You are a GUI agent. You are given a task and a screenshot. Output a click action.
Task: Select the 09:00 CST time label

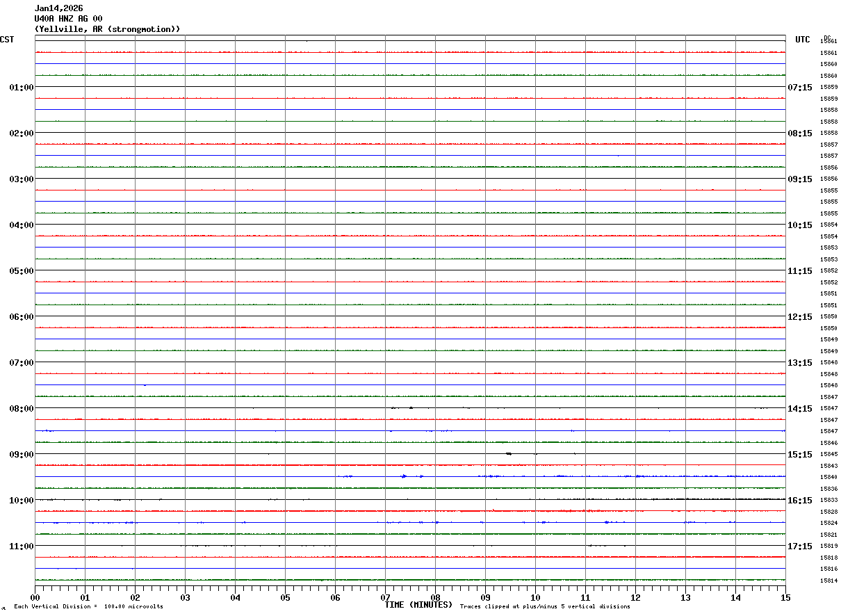pyautogui.click(x=22, y=454)
